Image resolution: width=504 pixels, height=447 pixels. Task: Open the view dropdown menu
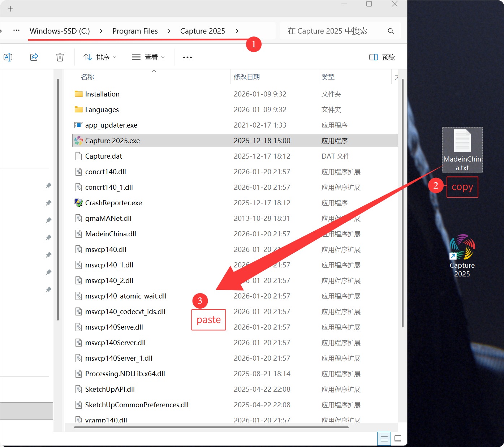[148, 57]
